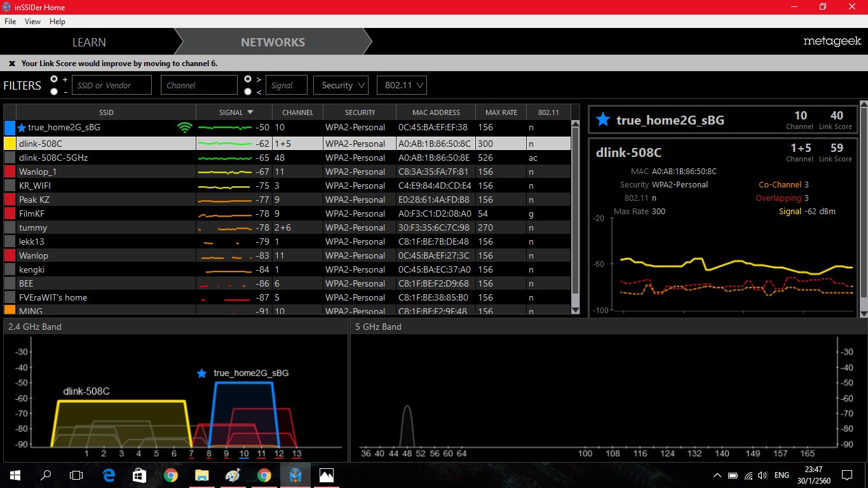Select the kengki network row

click(x=287, y=269)
